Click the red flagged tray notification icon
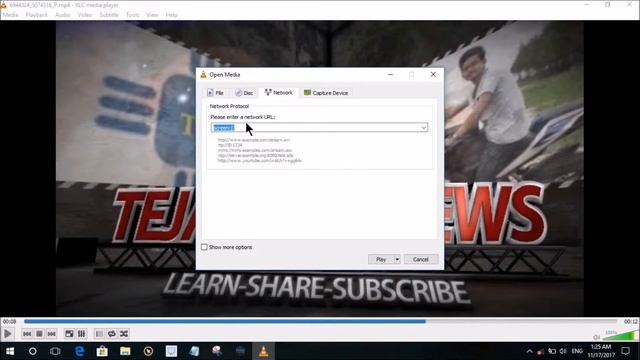Screen dimensions: 640x360 [x=540, y=351]
